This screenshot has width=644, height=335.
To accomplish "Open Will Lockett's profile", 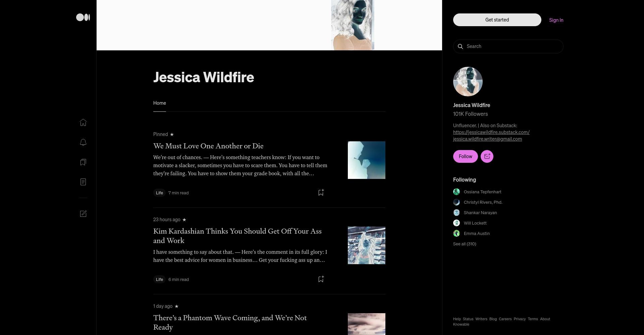I will click(475, 223).
